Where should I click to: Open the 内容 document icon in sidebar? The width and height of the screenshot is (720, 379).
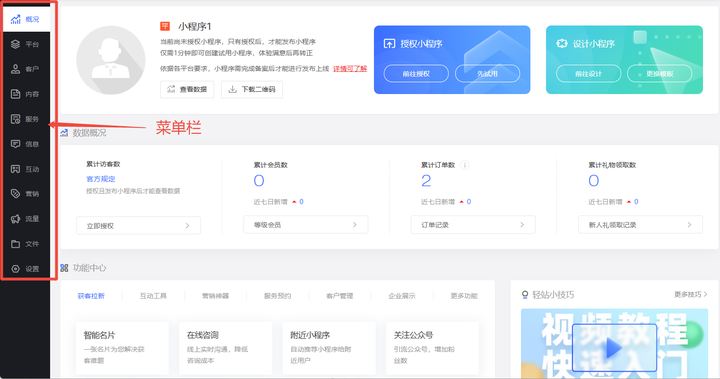(16, 94)
